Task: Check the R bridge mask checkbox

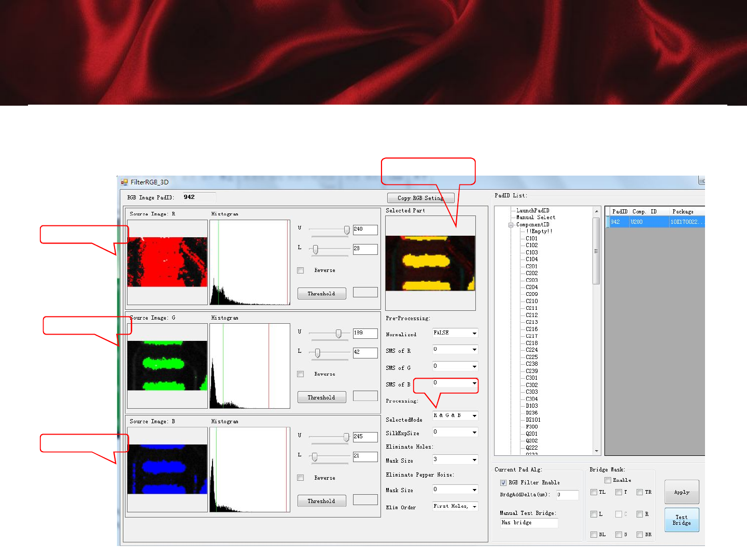Action: 640,514
